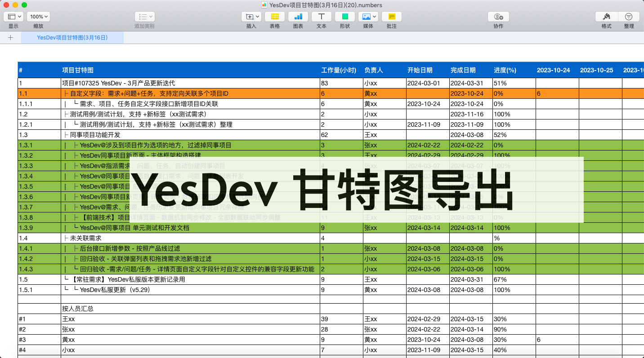
Task: Click summary row #3 黄xx name cell
Action: pos(190,340)
